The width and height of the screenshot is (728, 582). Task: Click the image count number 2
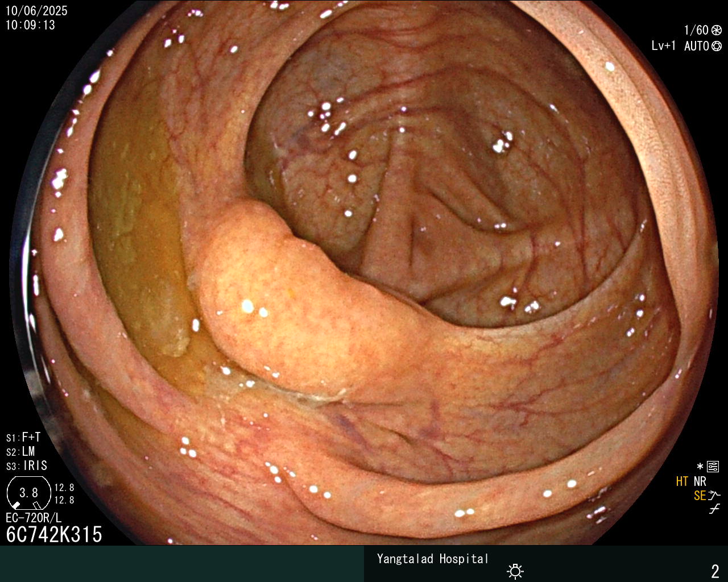point(715,571)
